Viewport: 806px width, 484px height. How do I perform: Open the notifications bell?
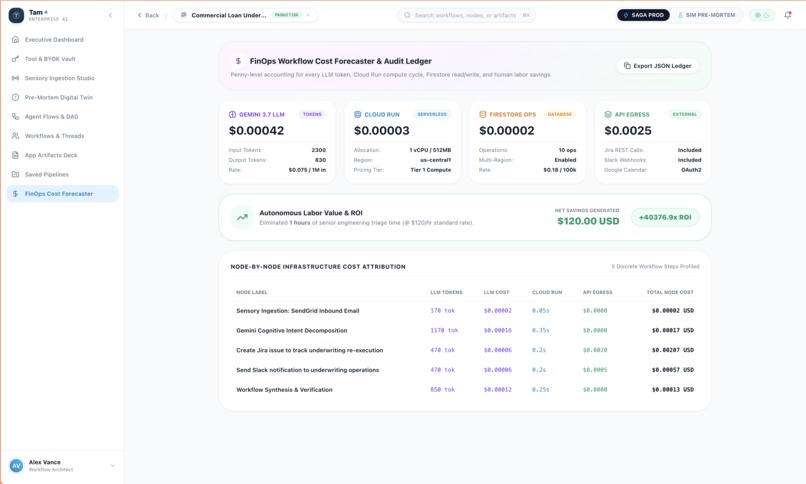[787, 15]
